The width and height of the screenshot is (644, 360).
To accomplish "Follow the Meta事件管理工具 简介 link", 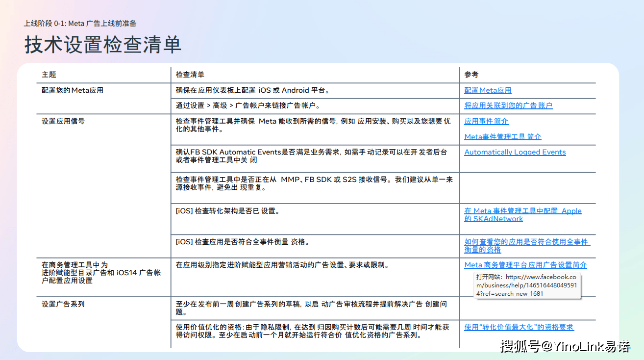I will point(503,137).
